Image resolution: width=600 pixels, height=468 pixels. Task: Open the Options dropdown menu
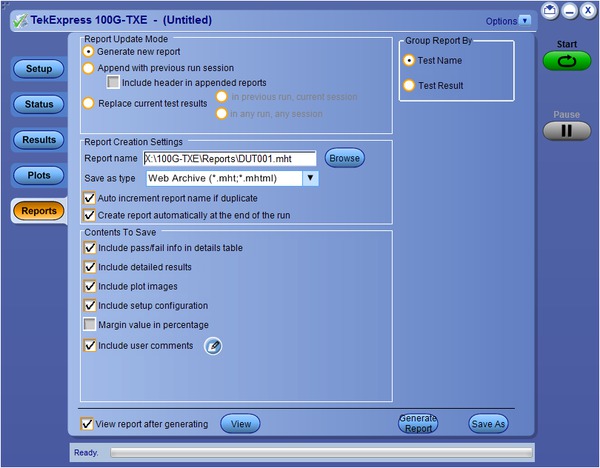[508, 20]
